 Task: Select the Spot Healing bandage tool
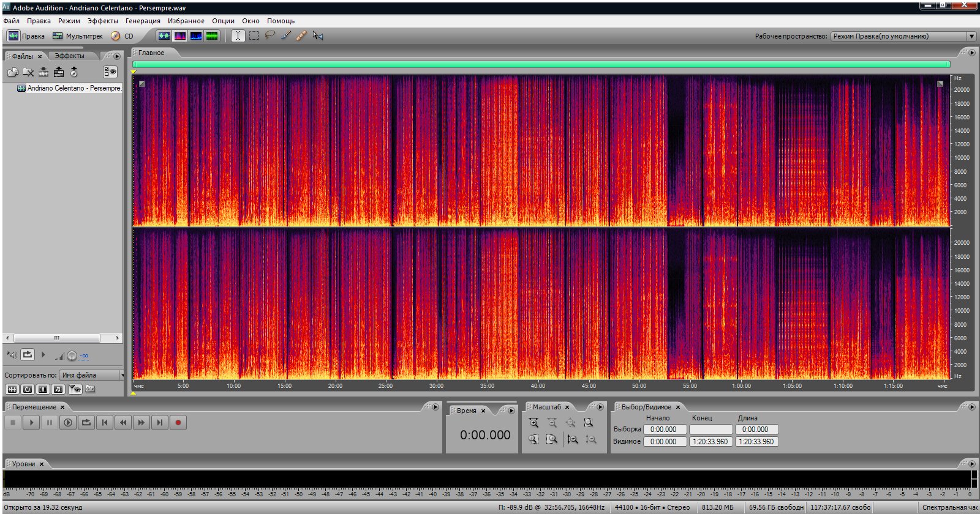(301, 35)
